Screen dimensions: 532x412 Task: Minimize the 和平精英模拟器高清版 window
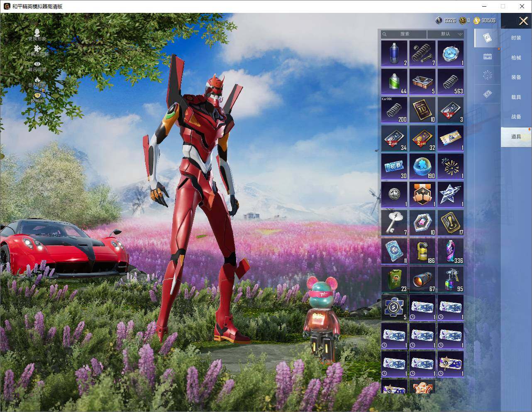coord(484,6)
